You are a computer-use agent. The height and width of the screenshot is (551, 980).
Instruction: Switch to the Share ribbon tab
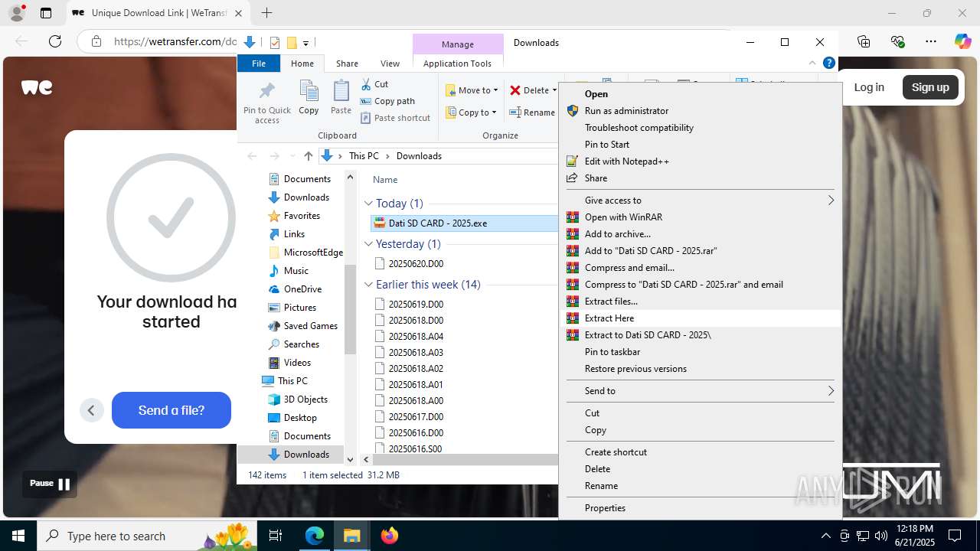(347, 64)
